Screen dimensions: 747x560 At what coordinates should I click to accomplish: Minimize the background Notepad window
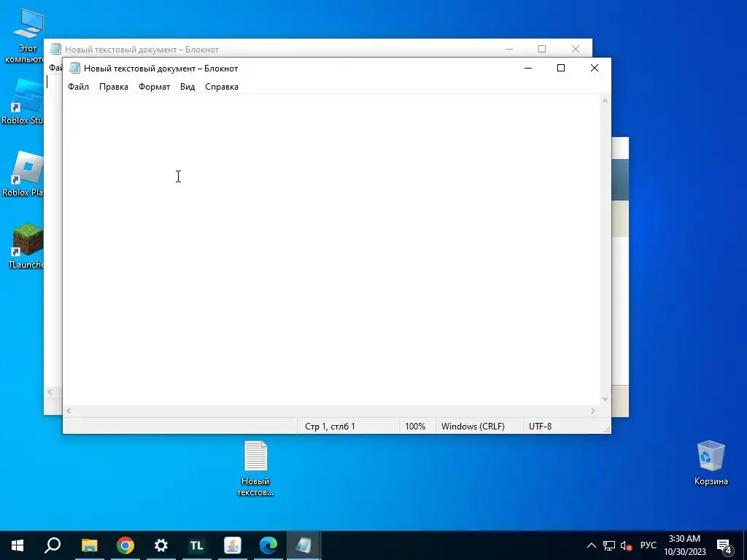click(508, 49)
